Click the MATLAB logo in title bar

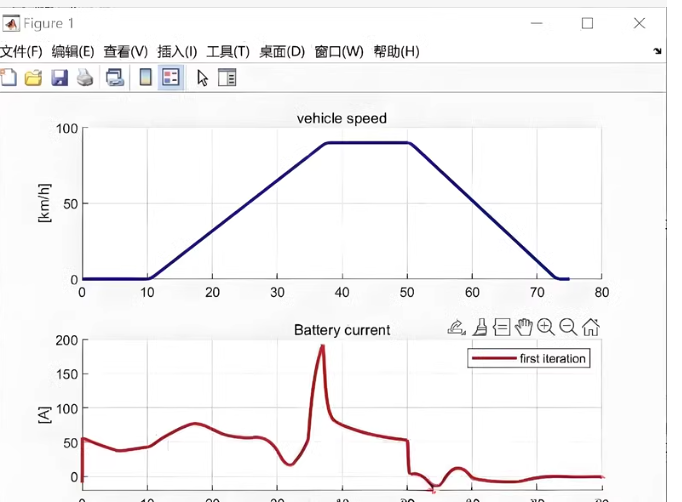11,23
